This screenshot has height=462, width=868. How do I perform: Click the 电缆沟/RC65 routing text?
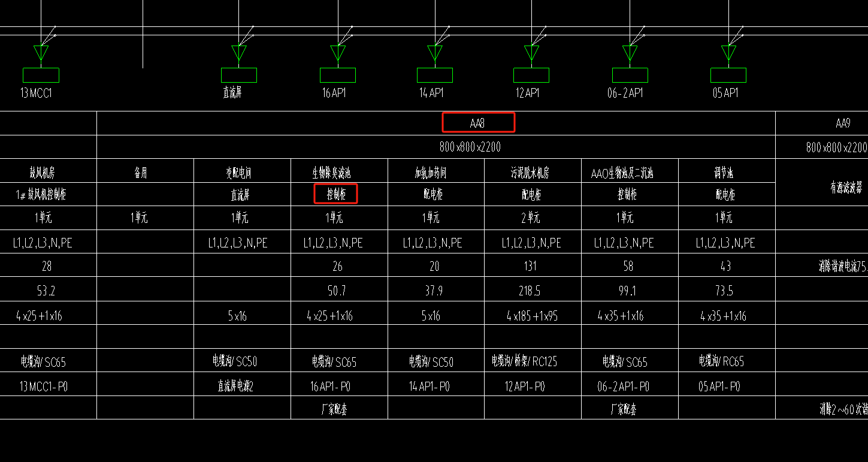(722, 361)
